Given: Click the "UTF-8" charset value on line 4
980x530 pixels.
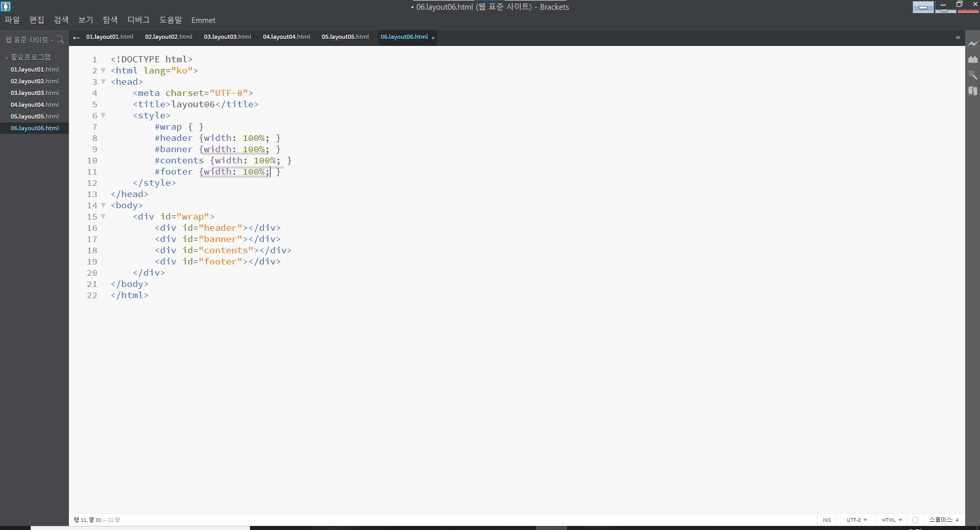Looking at the screenshot, I should 229,93.
